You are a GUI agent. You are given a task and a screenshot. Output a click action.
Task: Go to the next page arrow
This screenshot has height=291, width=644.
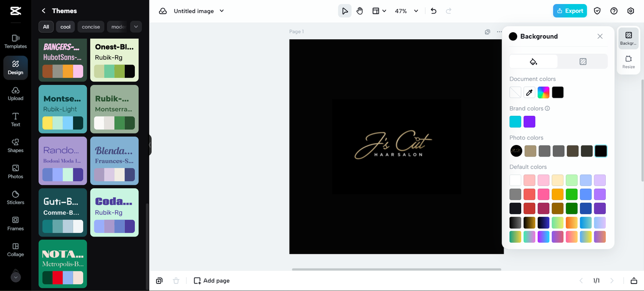point(612,280)
